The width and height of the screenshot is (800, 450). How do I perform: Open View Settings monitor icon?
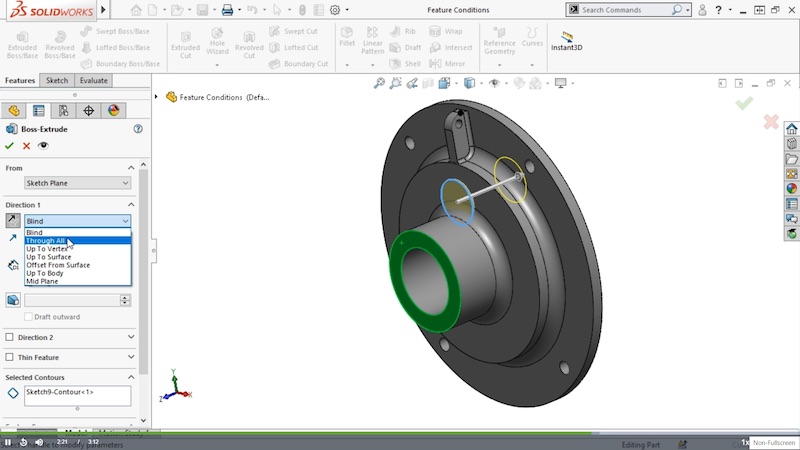(561, 83)
